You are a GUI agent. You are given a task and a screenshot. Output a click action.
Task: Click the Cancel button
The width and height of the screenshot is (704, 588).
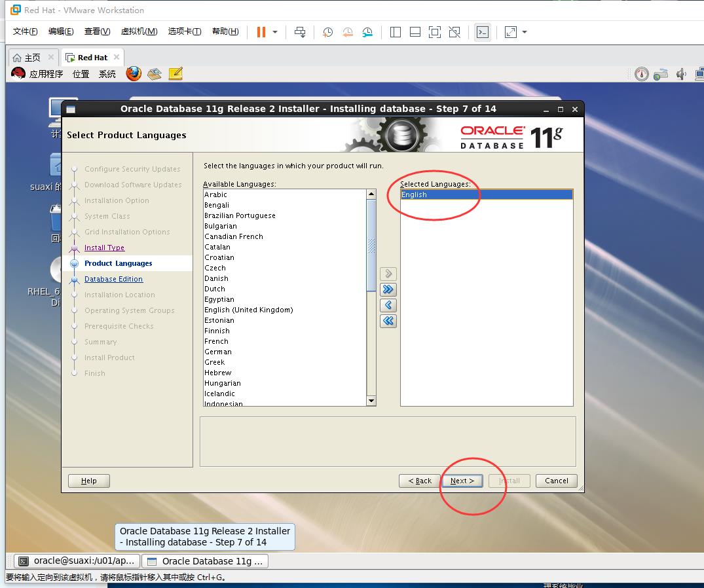tap(556, 481)
